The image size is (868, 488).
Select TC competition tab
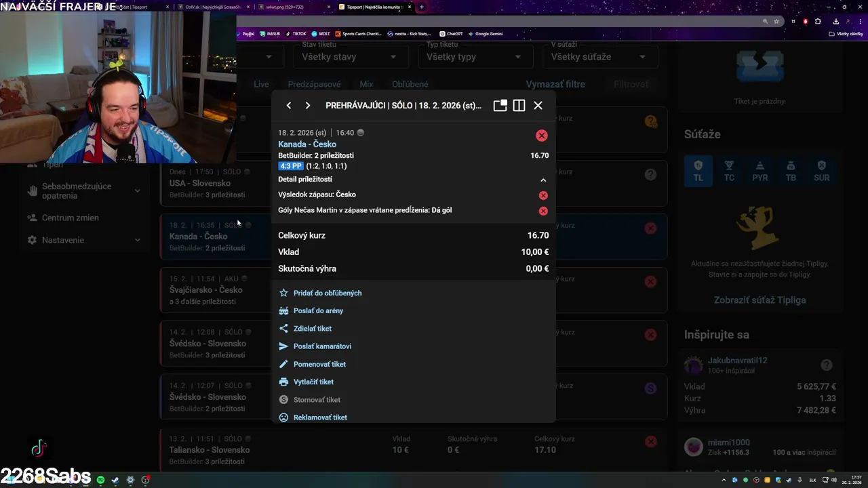729,171
